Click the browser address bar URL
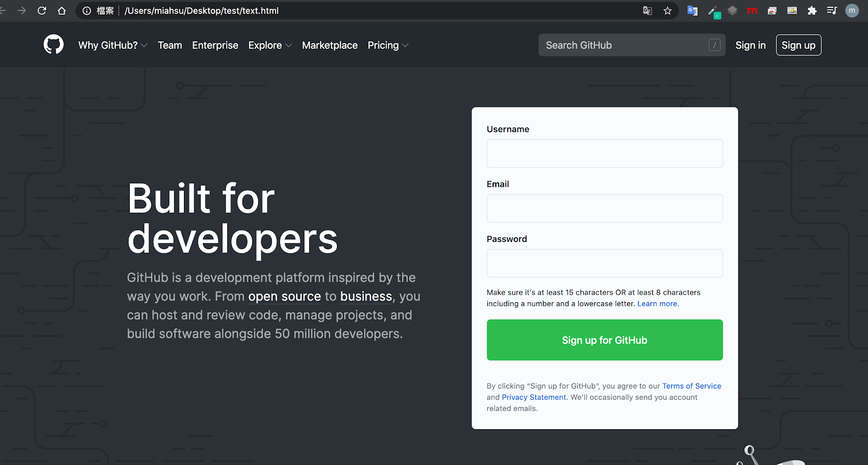 202,10
